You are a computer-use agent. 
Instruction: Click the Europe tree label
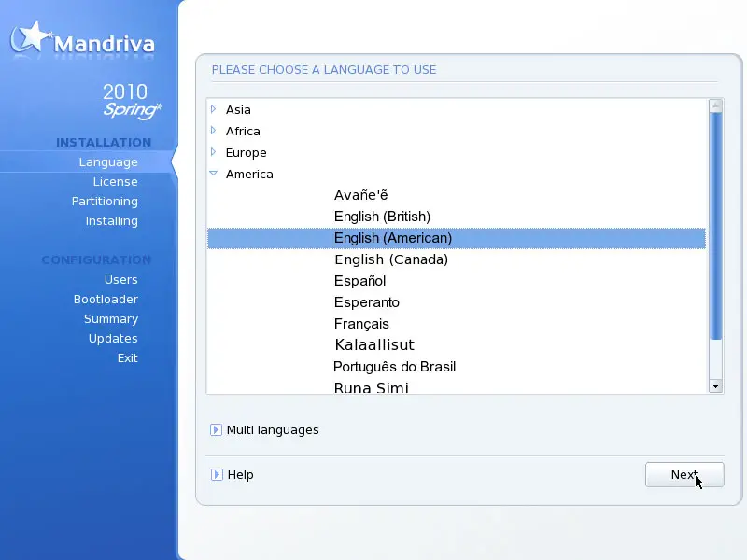click(x=246, y=153)
